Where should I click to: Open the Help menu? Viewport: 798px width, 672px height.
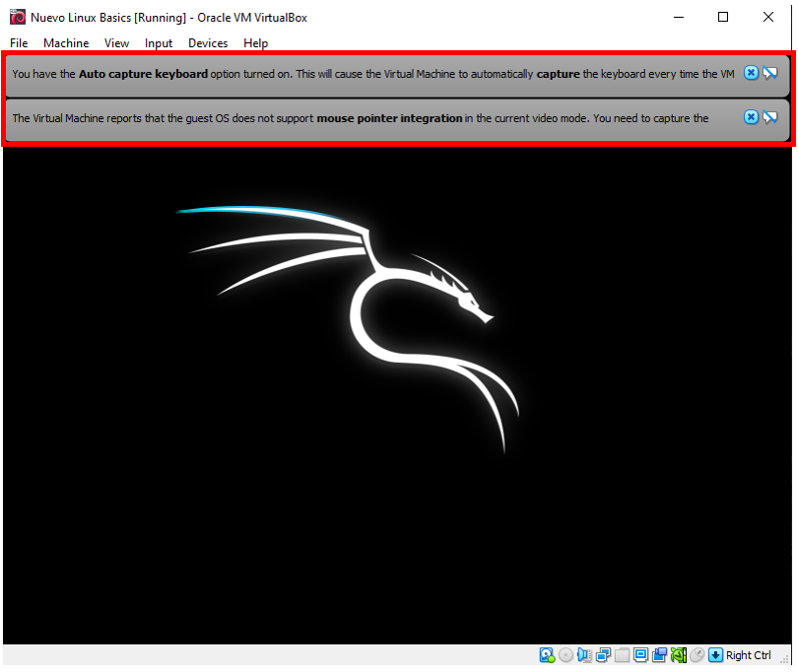coord(255,43)
